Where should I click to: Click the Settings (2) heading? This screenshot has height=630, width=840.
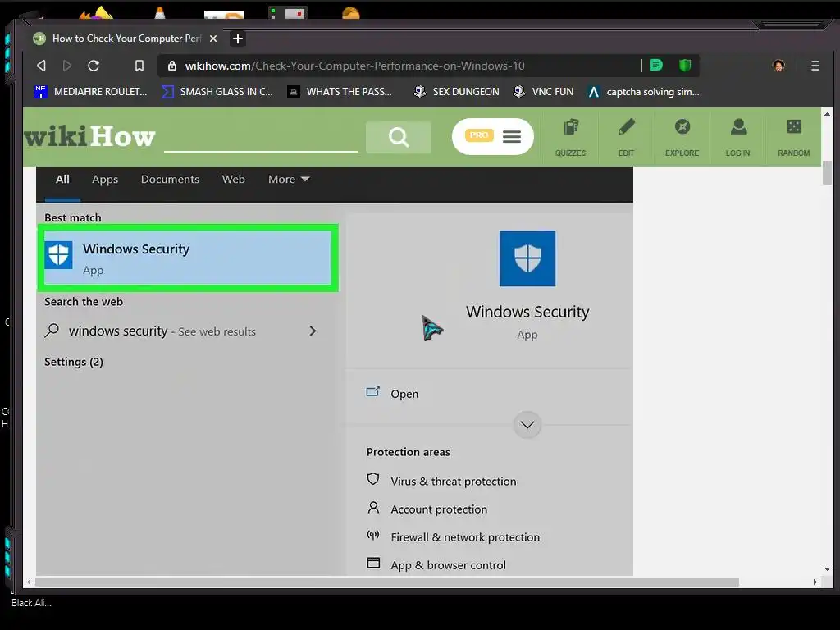(74, 362)
